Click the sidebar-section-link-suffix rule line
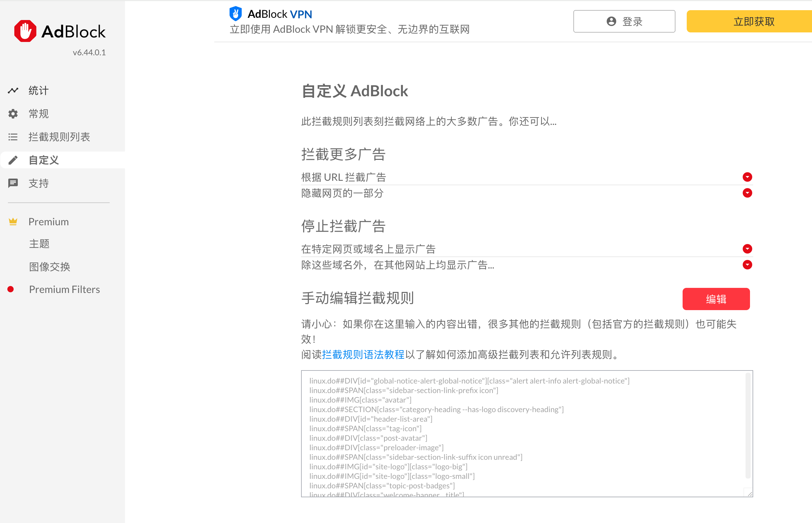Screen dimensions: 812x523 [416, 457]
